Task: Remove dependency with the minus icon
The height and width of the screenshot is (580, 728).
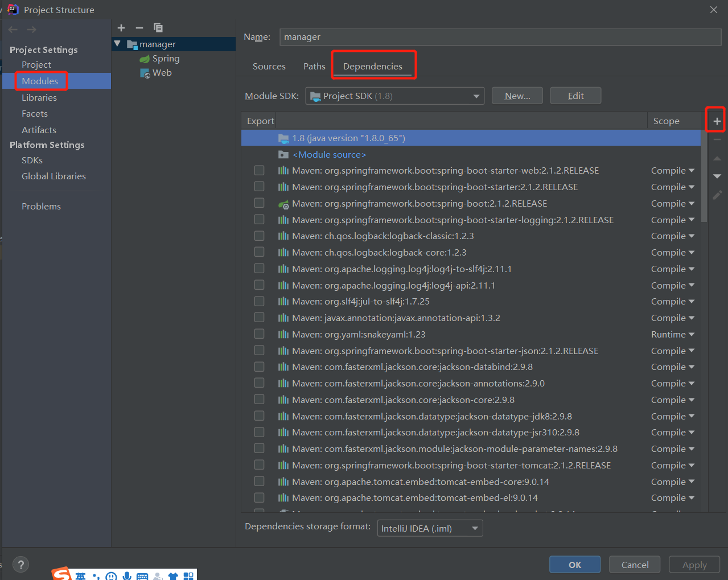Action: [717, 139]
